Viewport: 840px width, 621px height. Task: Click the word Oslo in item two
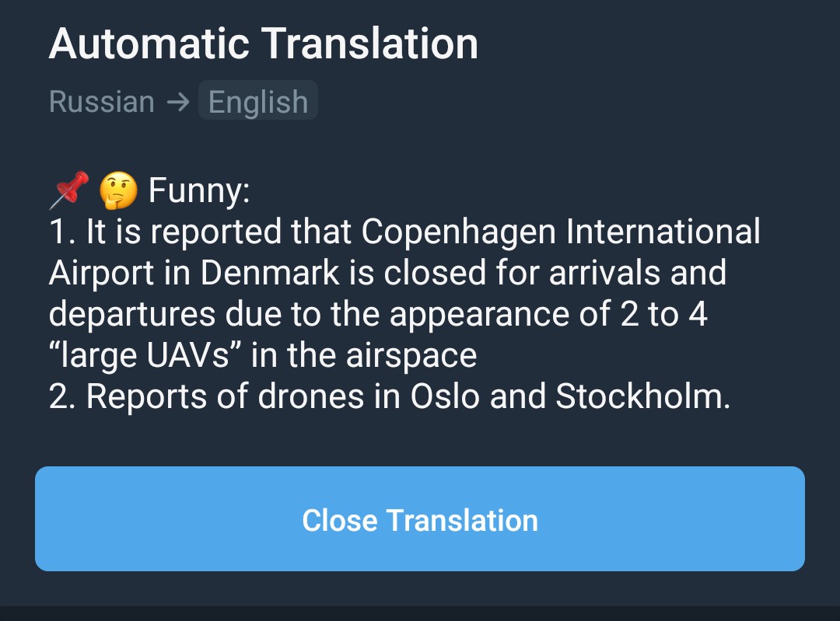(445, 396)
